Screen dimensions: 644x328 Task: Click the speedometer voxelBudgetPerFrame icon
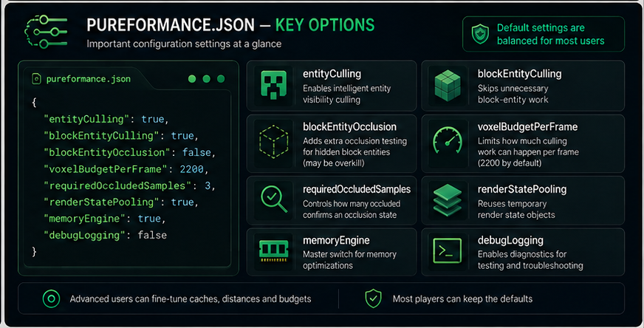(x=448, y=141)
